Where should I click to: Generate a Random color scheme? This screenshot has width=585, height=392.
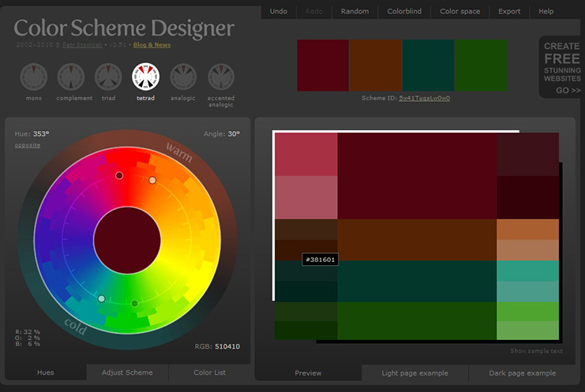(354, 12)
